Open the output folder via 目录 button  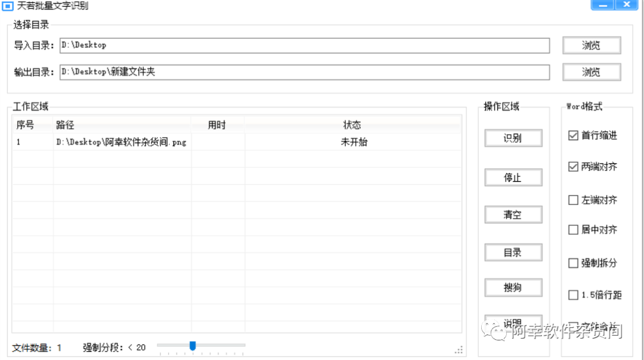[512, 252]
